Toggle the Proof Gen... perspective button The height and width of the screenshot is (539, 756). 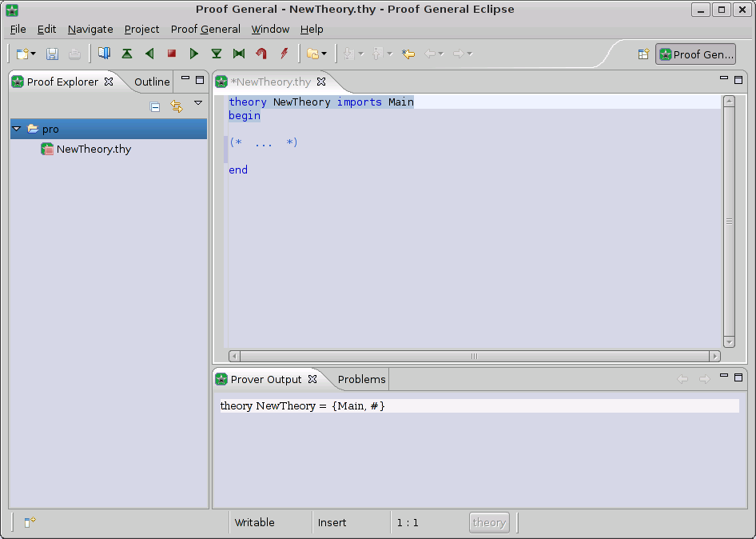point(696,54)
